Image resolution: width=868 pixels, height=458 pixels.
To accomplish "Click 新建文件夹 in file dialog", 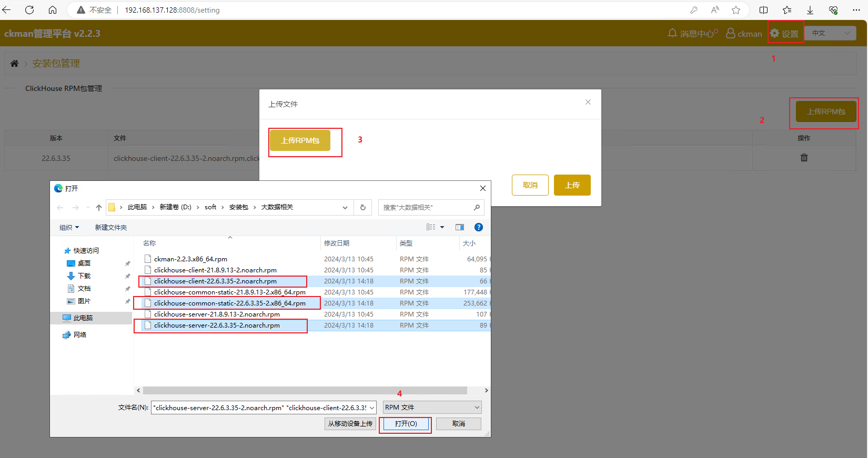I will 111,227.
